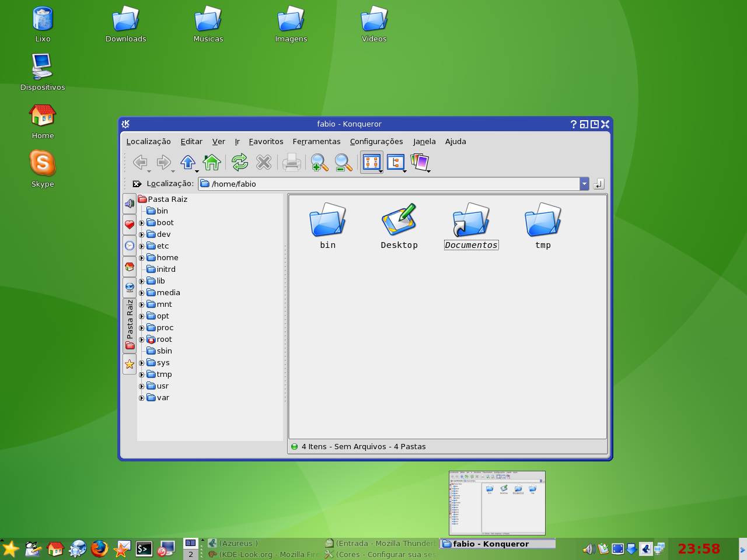Click the print toolbar icon

292,162
